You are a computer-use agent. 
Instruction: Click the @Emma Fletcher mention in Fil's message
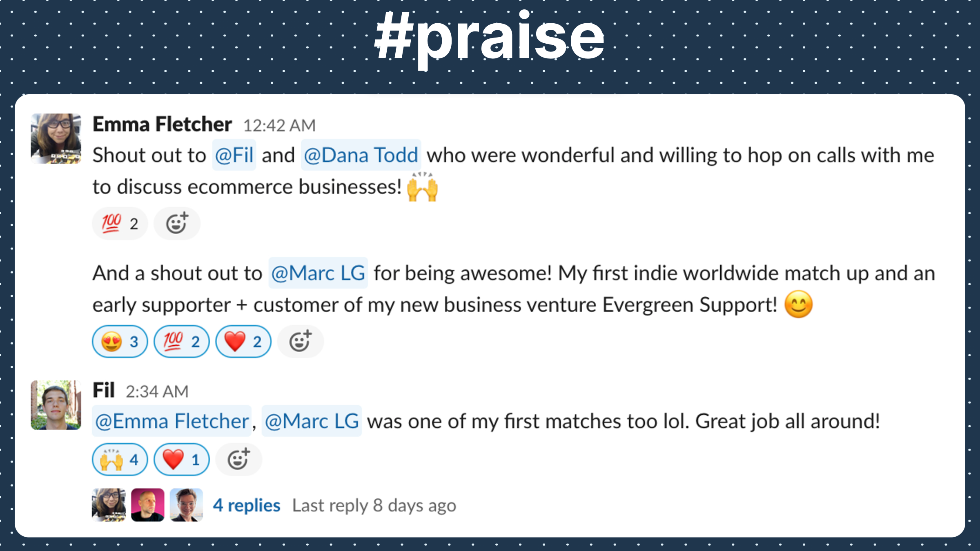(171, 421)
